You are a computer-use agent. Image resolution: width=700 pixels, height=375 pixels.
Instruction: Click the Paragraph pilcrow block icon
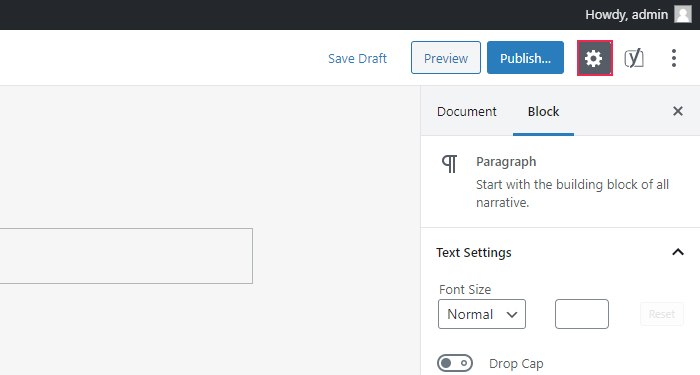pyautogui.click(x=450, y=164)
